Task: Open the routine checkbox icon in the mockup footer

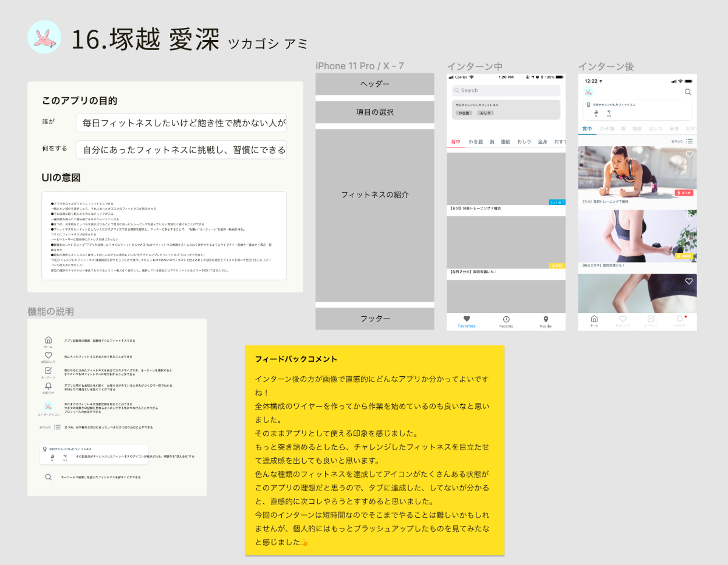Action: 651,319
